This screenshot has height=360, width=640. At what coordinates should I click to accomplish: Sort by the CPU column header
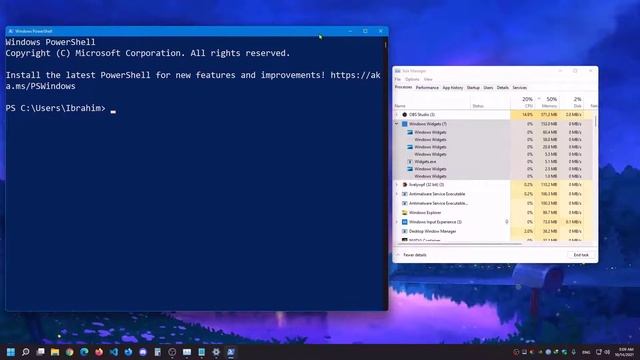pyautogui.click(x=523, y=102)
